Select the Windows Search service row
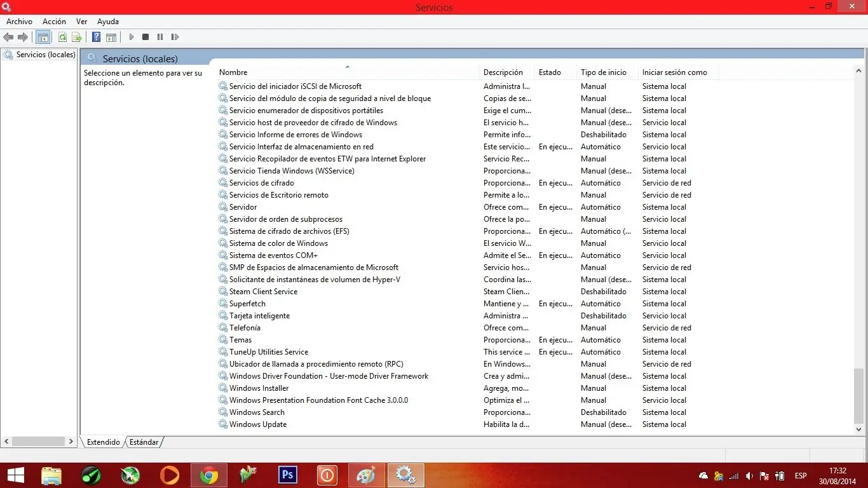The height and width of the screenshot is (488, 868). coord(468,412)
